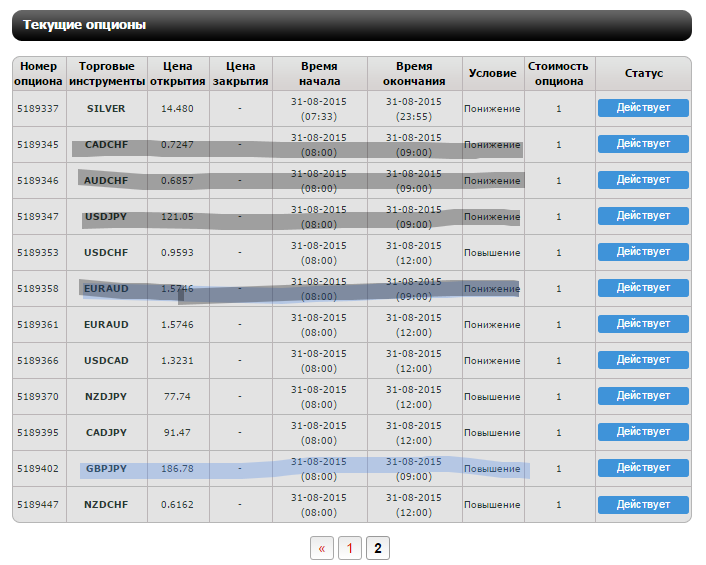
Task: Click the opening price 186.78
Action: [x=177, y=469]
